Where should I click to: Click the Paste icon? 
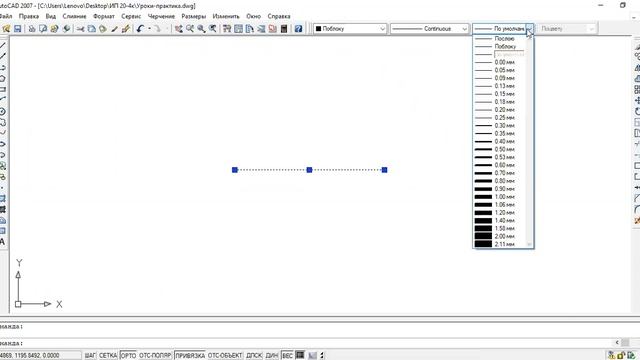103,29
